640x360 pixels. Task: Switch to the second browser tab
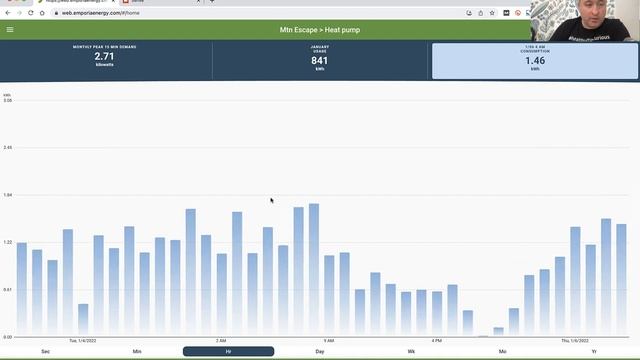click(161, 2)
